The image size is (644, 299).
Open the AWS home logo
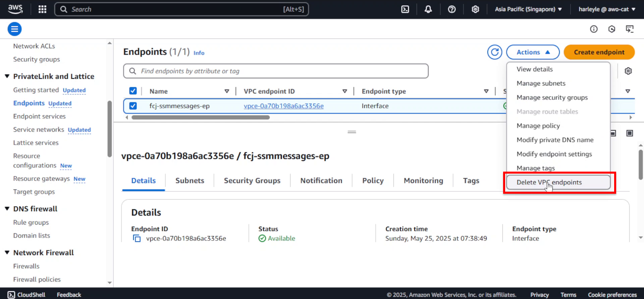click(x=15, y=9)
